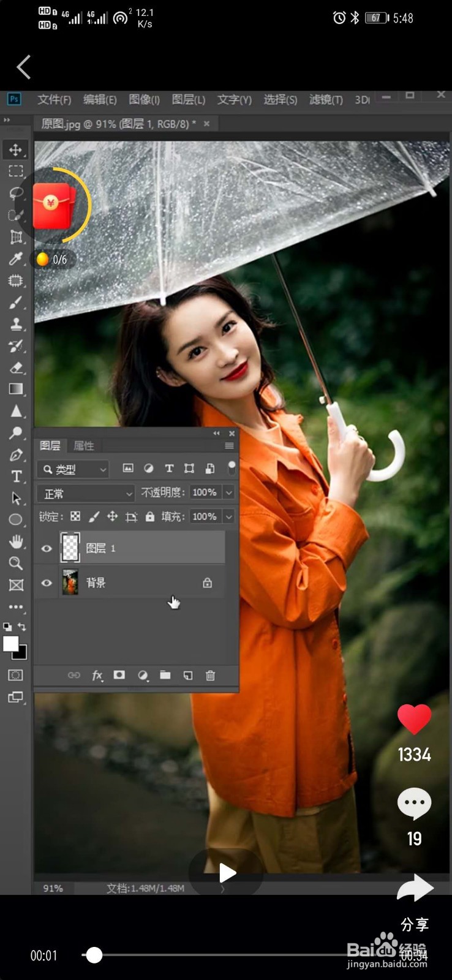Select the Pen tool

click(x=16, y=455)
